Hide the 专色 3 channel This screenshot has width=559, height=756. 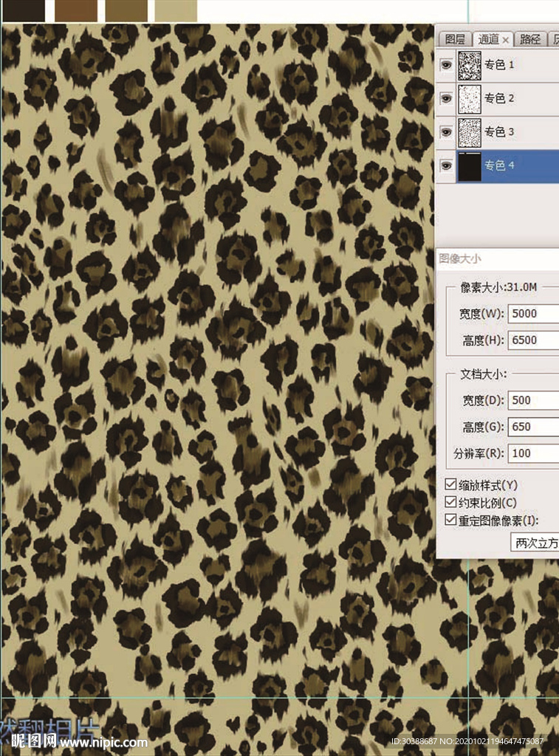[446, 132]
